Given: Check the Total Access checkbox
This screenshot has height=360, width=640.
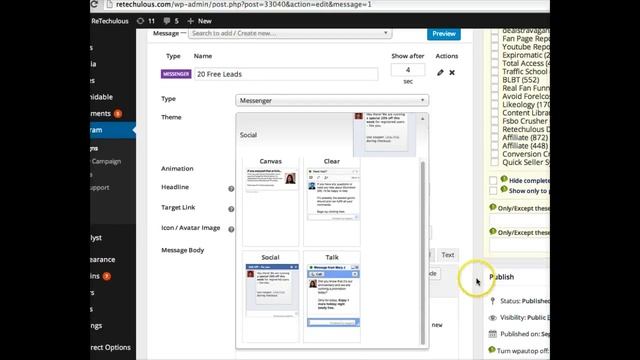Looking at the screenshot, I should pyautogui.click(x=495, y=64).
